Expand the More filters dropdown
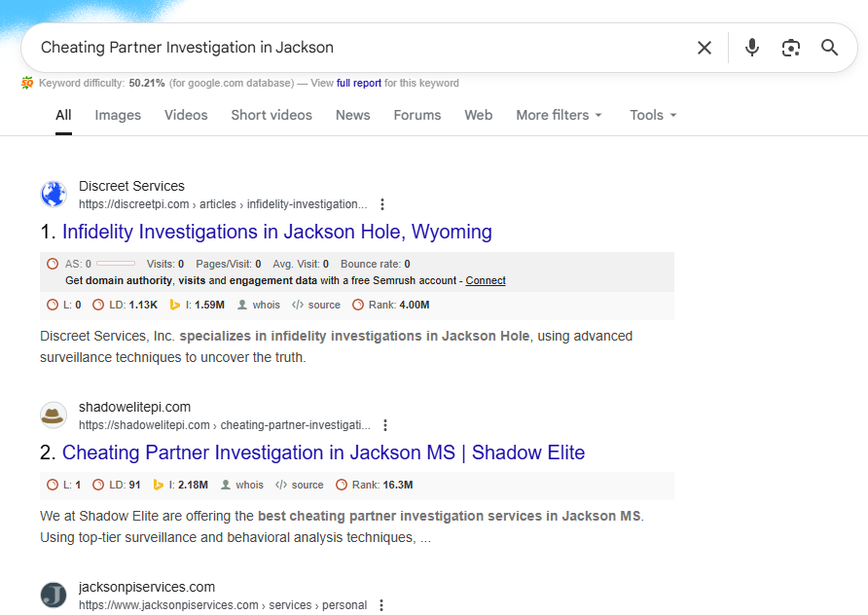The image size is (868, 615). 559,115
